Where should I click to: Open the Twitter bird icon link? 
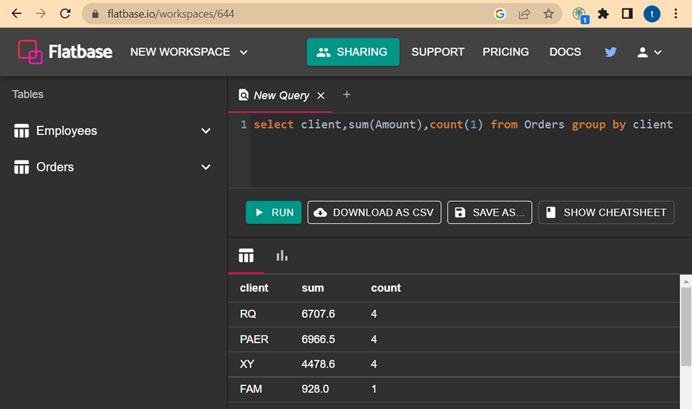[610, 52]
